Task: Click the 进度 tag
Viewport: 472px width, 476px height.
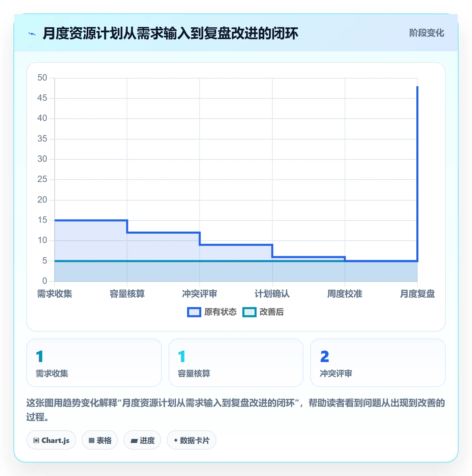Action: click(142, 440)
